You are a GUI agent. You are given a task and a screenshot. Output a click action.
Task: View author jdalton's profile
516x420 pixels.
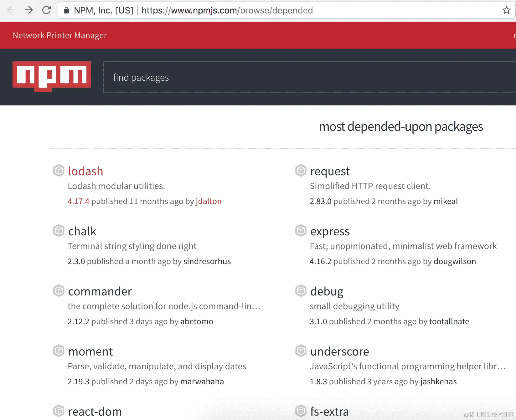209,201
